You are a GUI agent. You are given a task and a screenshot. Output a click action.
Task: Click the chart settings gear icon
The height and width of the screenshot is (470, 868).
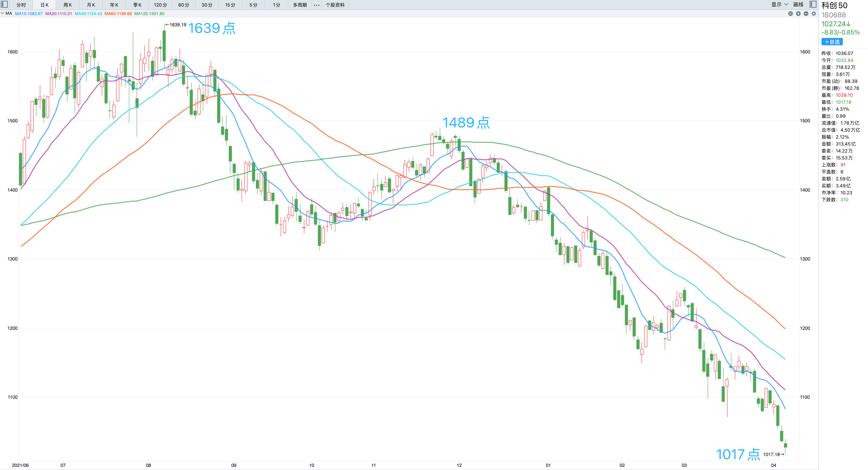pos(814,14)
